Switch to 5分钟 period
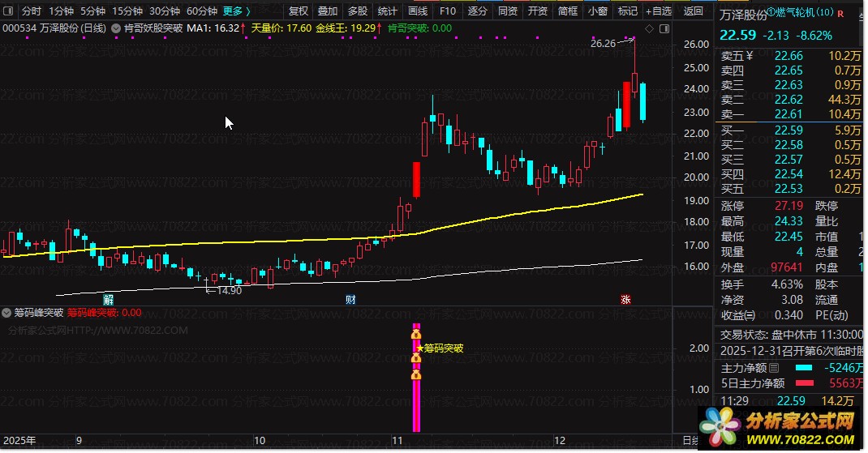The height and width of the screenshot is (453, 868). click(92, 11)
